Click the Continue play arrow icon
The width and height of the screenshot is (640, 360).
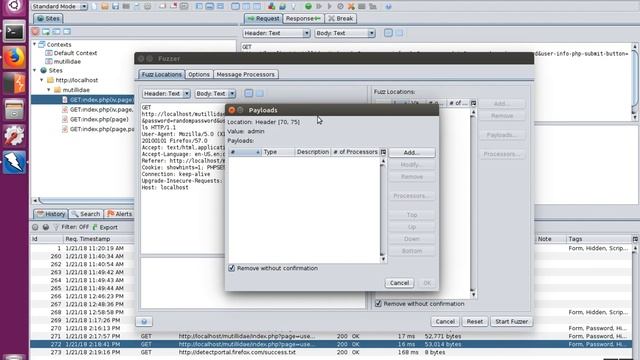(x=329, y=6)
